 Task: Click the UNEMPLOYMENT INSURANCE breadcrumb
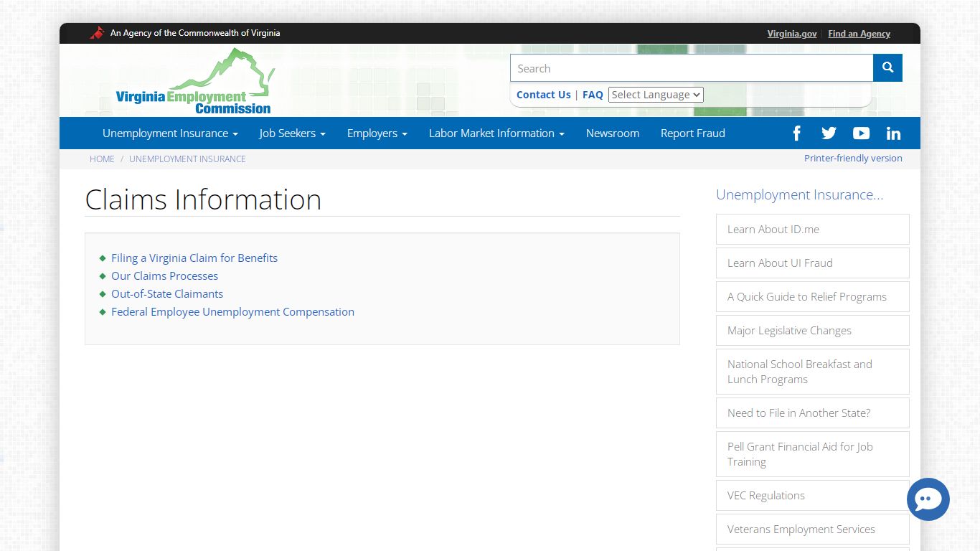[187, 159]
